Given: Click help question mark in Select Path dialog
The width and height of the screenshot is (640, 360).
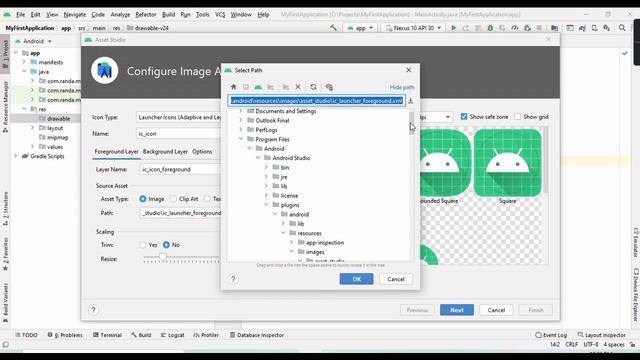Looking at the screenshot, I should coord(233,279).
